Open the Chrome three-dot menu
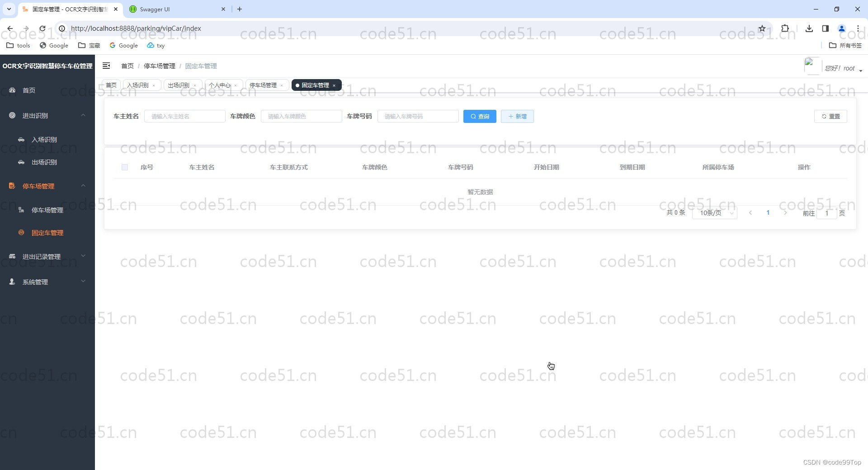 tap(858, 28)
